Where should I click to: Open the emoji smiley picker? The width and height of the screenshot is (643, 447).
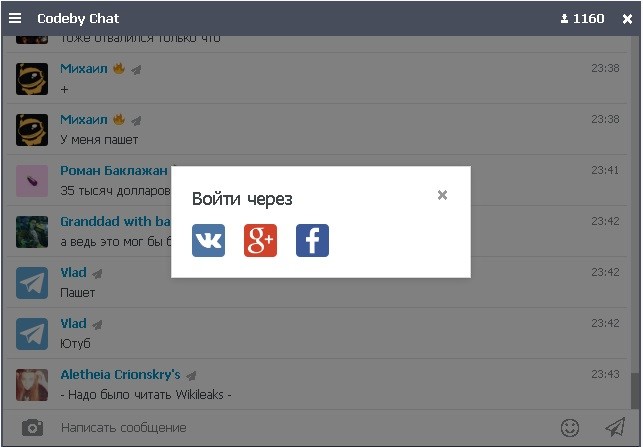coord(570,428)
